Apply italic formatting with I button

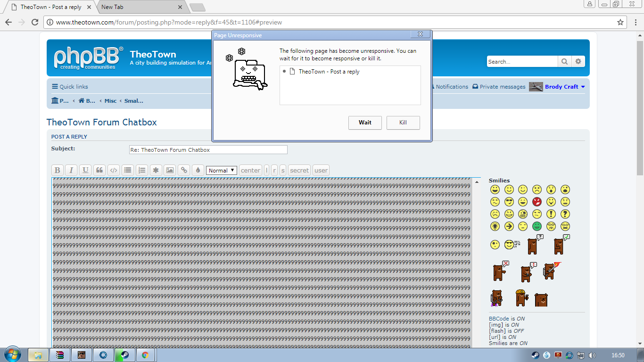(x=71, y=170)
